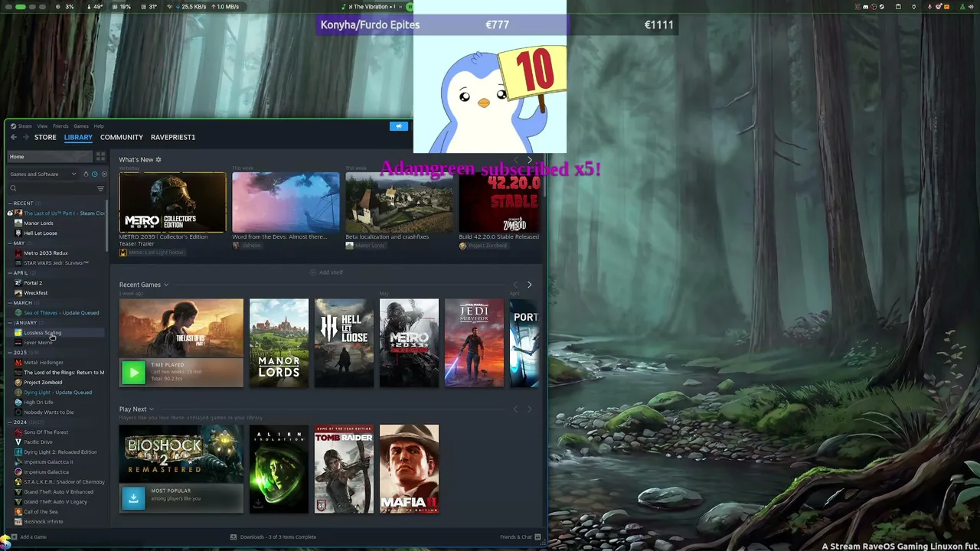The width and height of the screenshot is (980, 551).
Task: Open the Friends menu
Action: (60, 126)
